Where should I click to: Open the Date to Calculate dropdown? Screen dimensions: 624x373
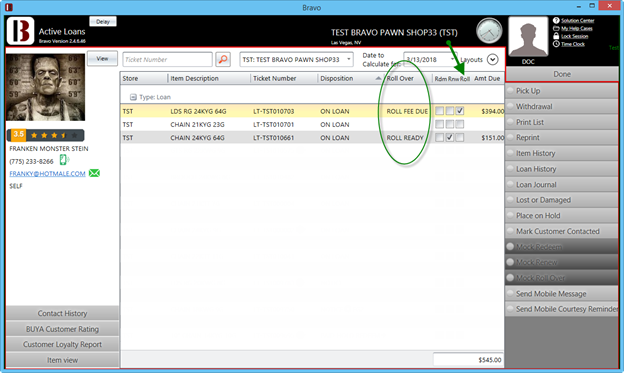pyautogui.click(x=452, y=59)
